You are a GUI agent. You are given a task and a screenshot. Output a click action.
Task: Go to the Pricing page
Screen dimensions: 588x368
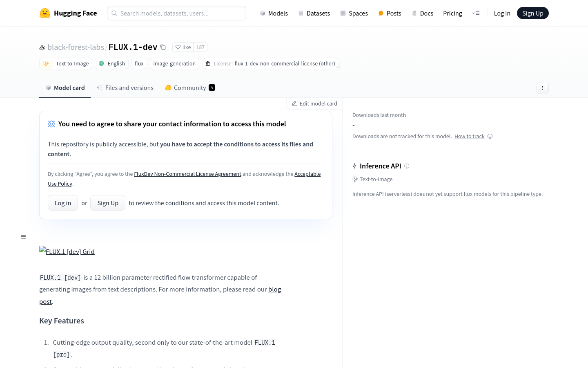click(452, 13)
